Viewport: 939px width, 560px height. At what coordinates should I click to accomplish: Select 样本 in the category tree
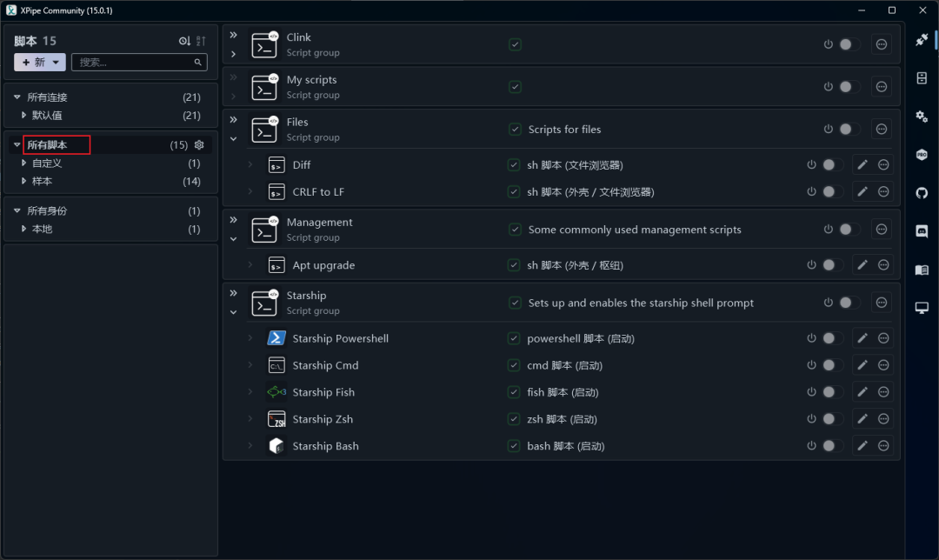coord(42,181)
